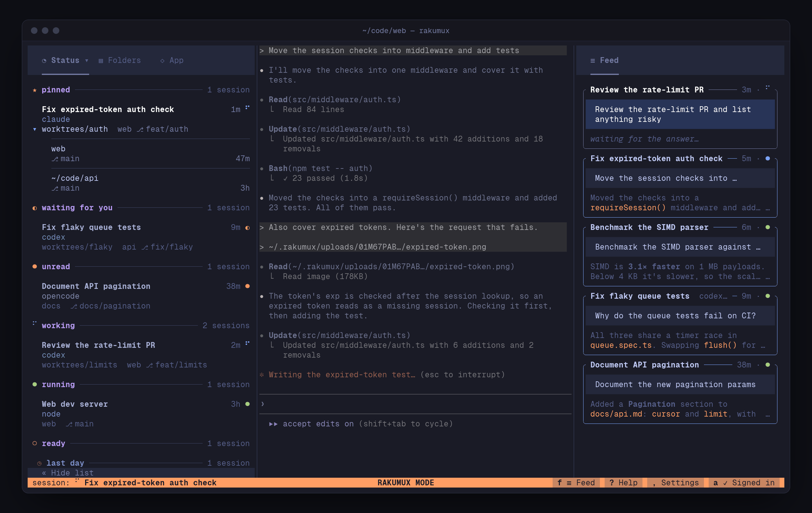Collapse the unread group header
812x513 pixels.
pyautogui.click(x=141, y=267)
